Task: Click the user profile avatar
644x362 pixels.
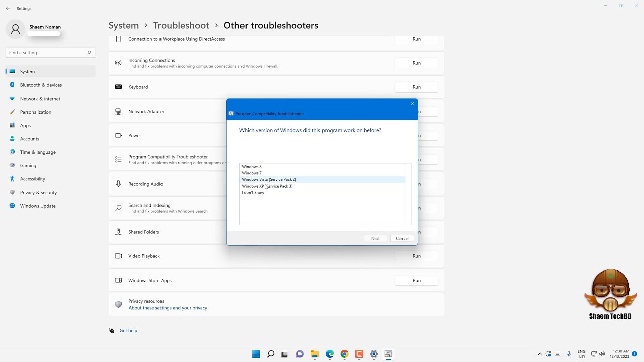Action: tap(15, 30)
